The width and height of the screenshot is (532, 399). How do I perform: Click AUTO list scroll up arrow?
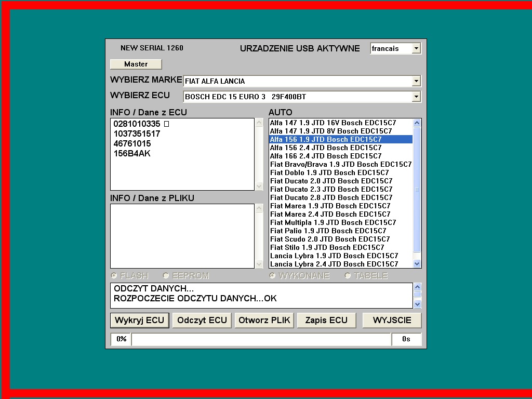(417, 123)
